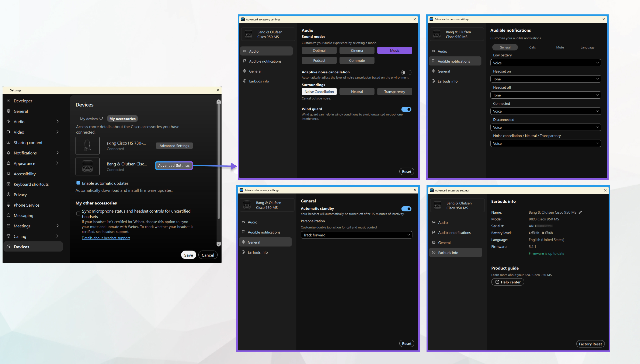Select the Music sound mode
640x364 pixels.
pos(395,50)
